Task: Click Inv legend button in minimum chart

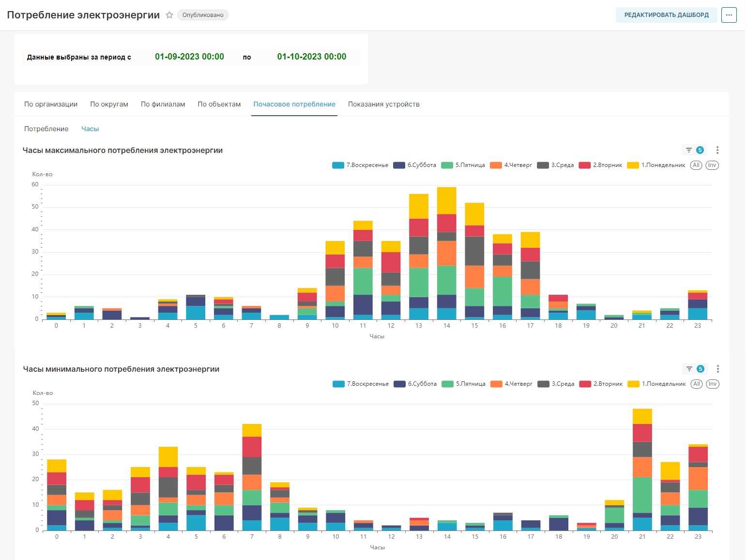Action: (713, 384)
